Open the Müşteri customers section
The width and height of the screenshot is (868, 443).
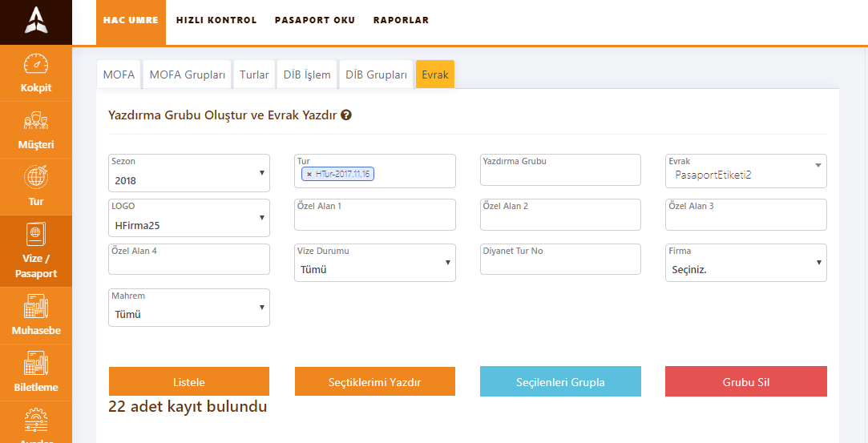tap(36, 130)
